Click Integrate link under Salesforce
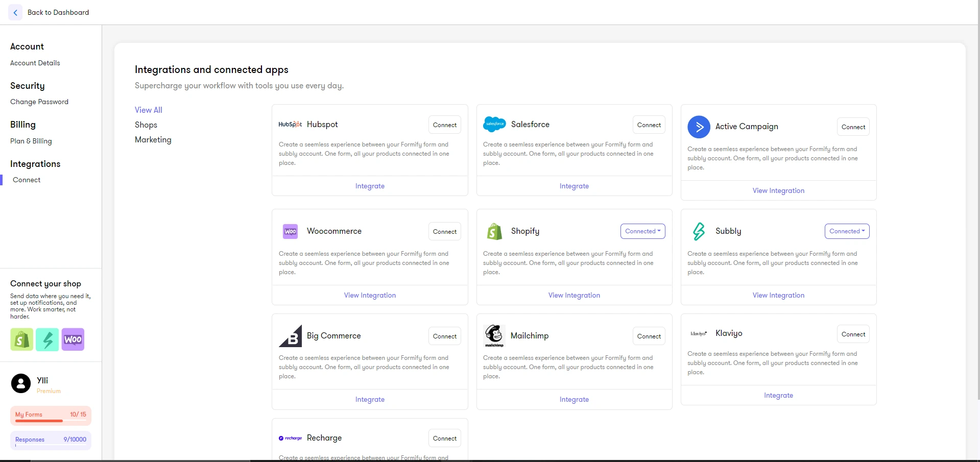This screenshot has height=462, width=980. click(574, 186)
